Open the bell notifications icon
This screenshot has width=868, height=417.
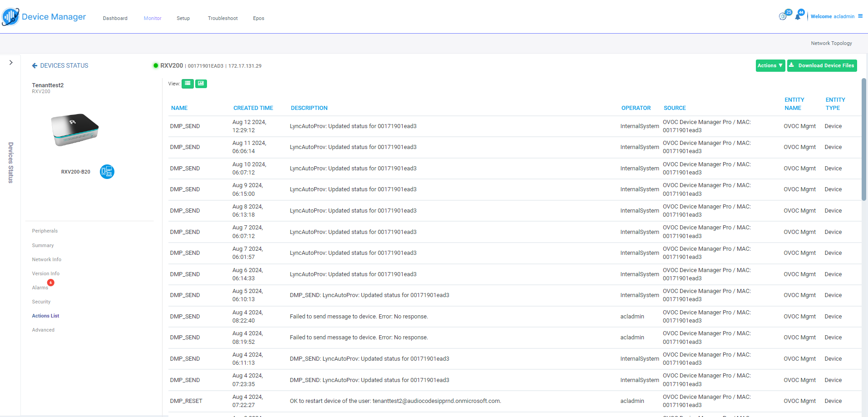click(x=798, y=16)
